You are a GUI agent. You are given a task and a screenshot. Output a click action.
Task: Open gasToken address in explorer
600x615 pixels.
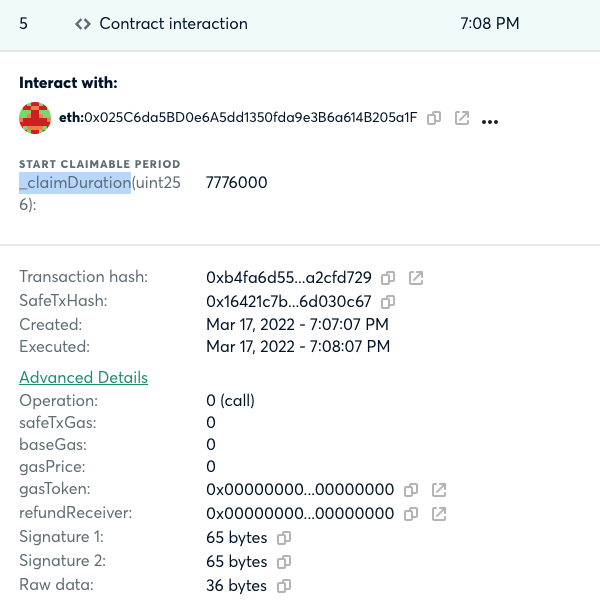438,490
